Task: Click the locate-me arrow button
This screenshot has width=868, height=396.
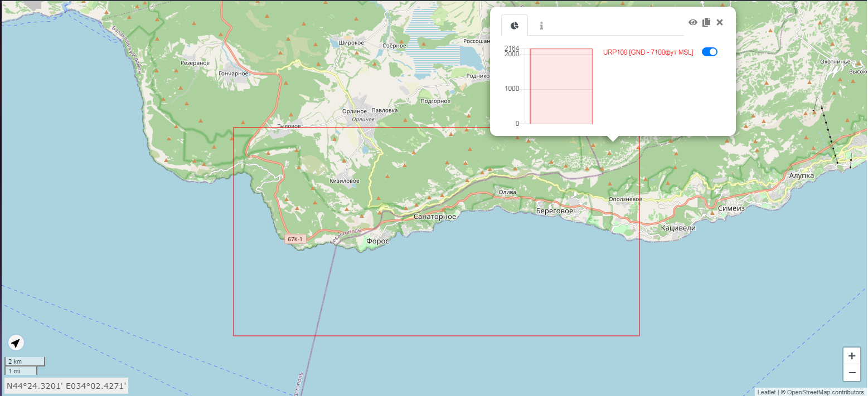Action: point(16,343)
